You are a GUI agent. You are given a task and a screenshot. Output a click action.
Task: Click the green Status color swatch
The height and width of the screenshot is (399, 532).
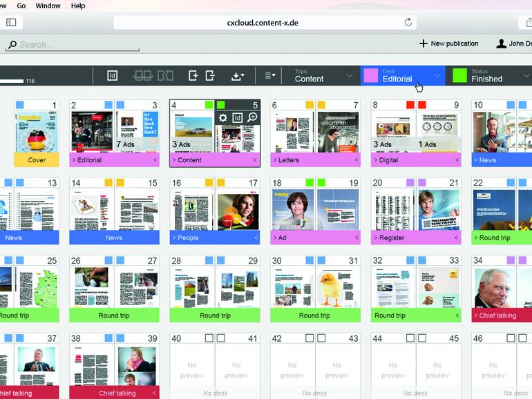[459, 75]
